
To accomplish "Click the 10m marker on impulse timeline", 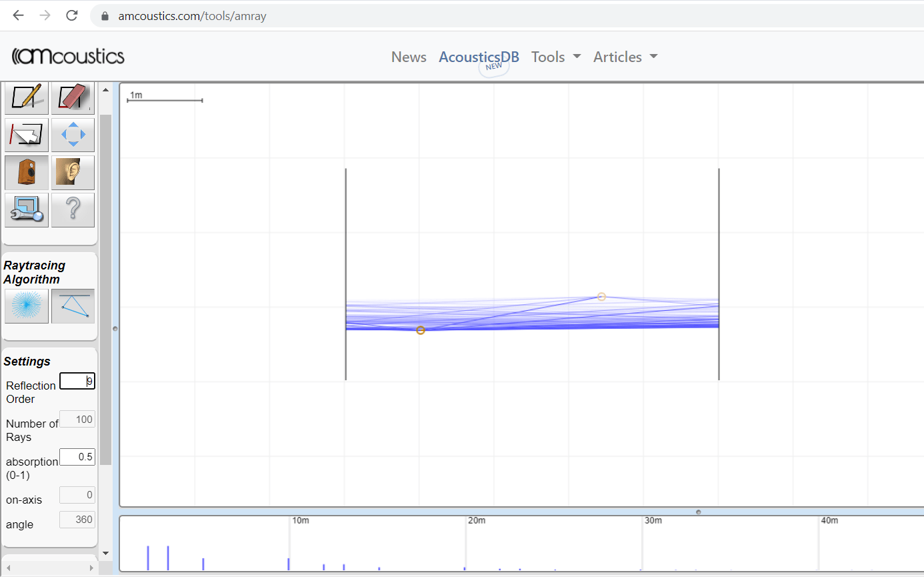I will [x=301, y=520].
